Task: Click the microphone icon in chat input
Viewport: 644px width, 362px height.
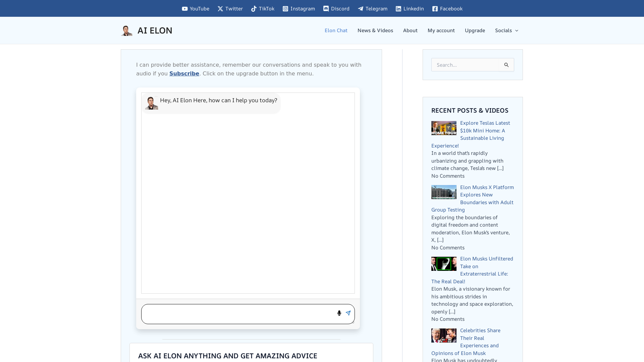Action: coord(339,313)
